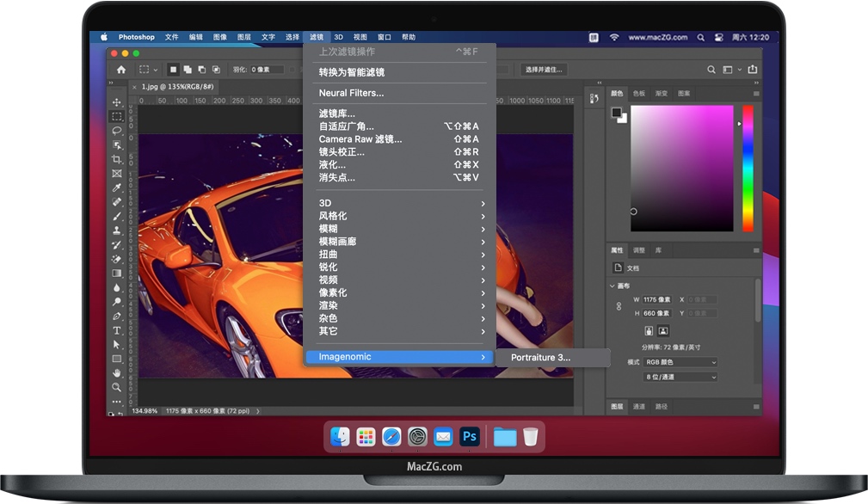The height and width of the screenshot is (504, 868).
Task: Choose the Hand tool
Action: [x=117, y=372]
